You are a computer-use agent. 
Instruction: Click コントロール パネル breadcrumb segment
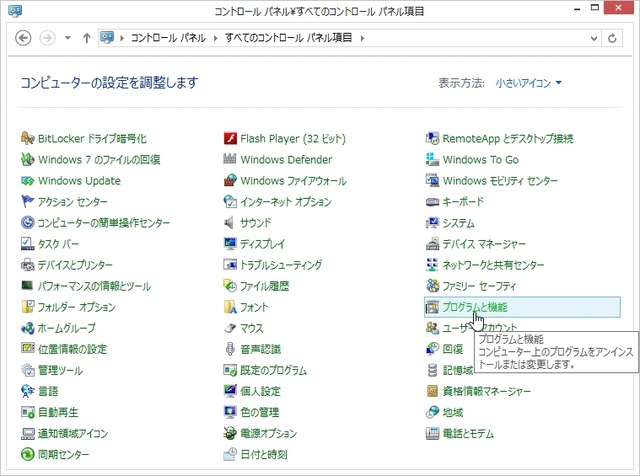(168, 38)
